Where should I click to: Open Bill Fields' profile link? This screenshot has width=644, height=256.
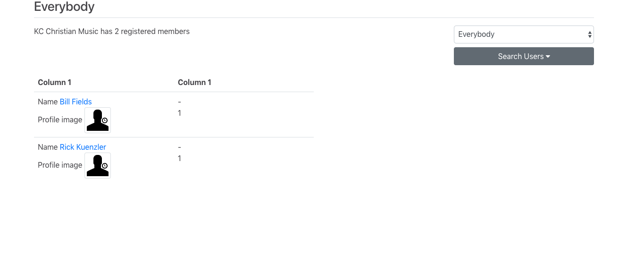(x=75, y=102)
